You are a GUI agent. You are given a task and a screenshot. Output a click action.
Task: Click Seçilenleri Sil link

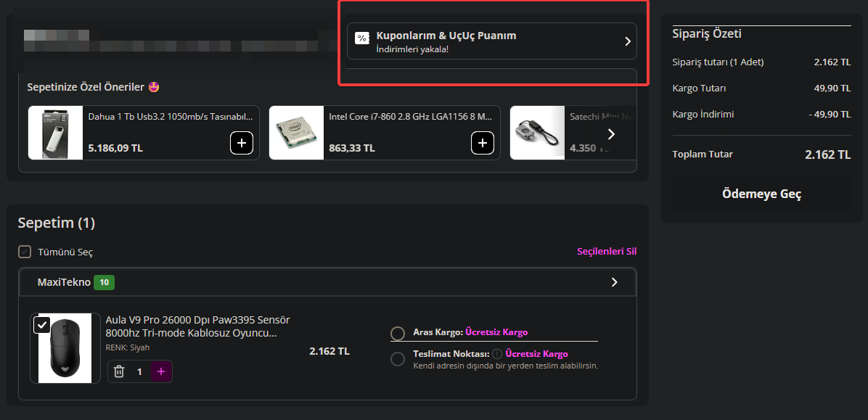pos(607,251)
